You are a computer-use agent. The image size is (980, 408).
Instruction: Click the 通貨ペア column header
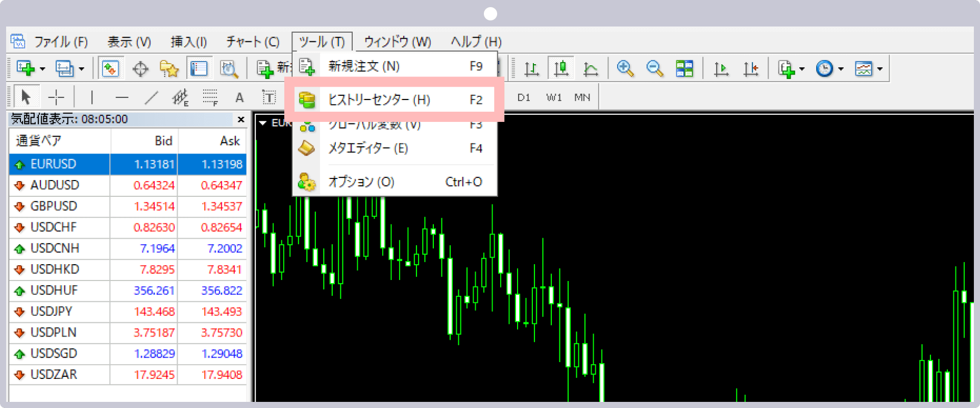click(60, 141)
